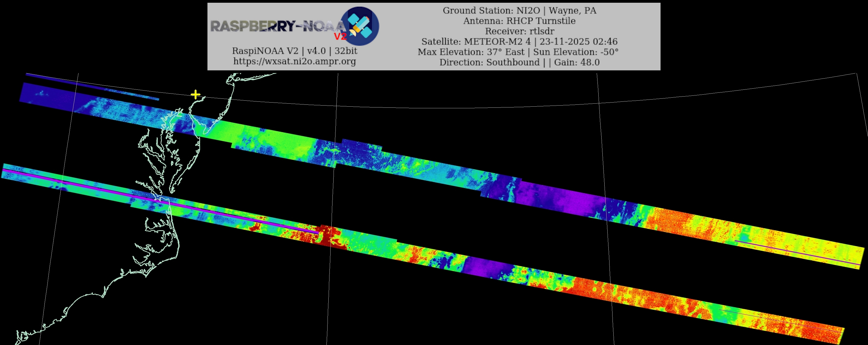Click the Max Elevation 37° East text

point(471,52)
